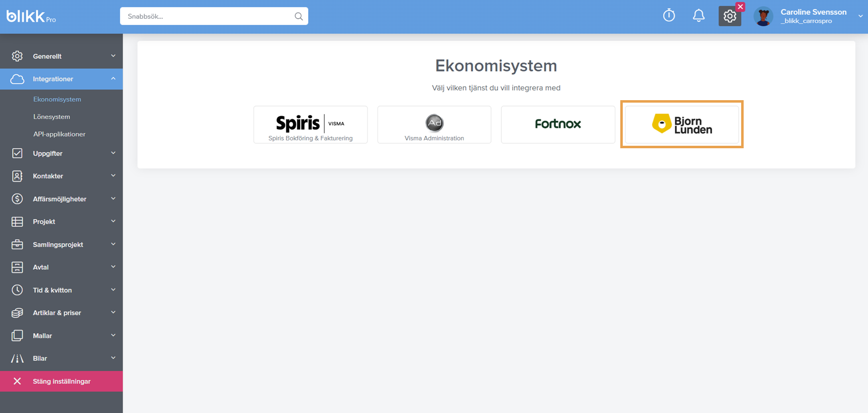Expand the Projekt section chevron
The height and width of the screenshot is (413, 868).
(113, 221)
